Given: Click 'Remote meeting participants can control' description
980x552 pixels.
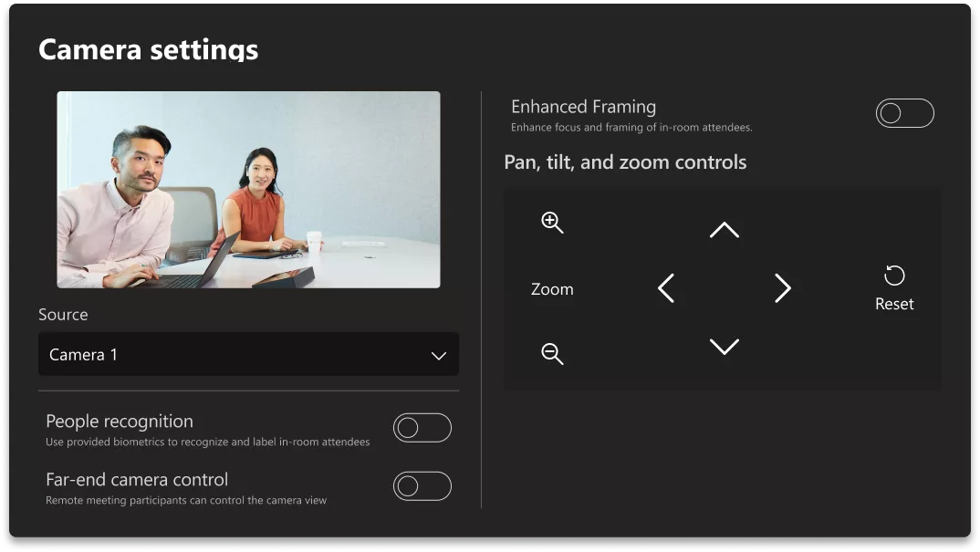Looking at the screenshot, I should click(185, 500).
